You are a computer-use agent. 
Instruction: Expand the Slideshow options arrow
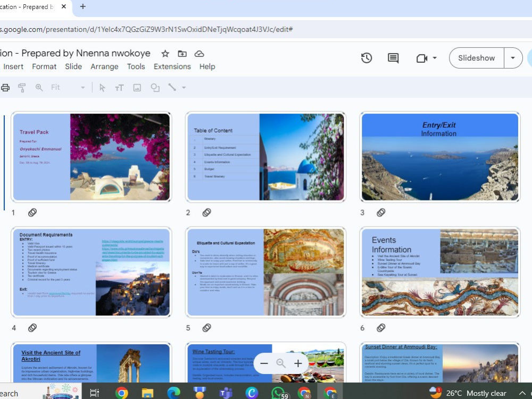click(513, 58)
